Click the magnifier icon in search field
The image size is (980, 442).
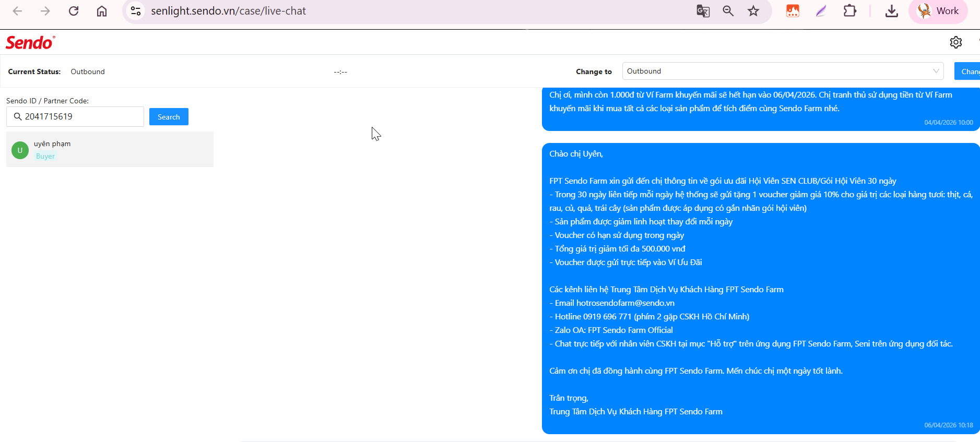(18, 116)
